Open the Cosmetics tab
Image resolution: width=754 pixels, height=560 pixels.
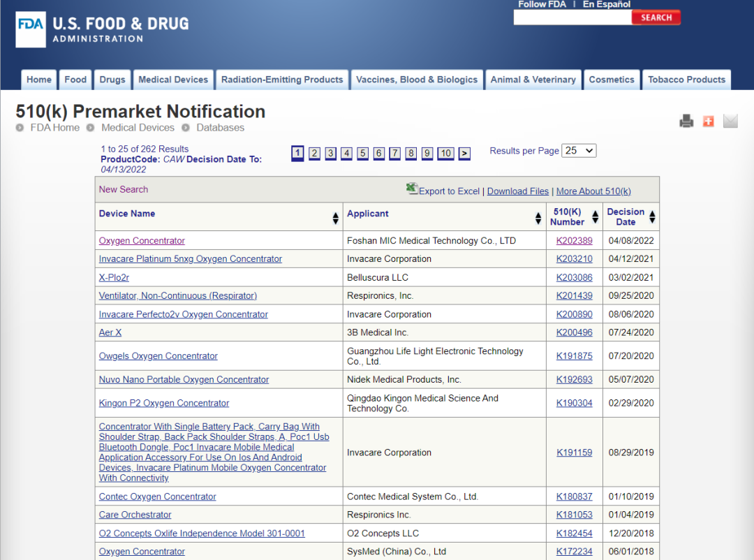coord(611,80)
